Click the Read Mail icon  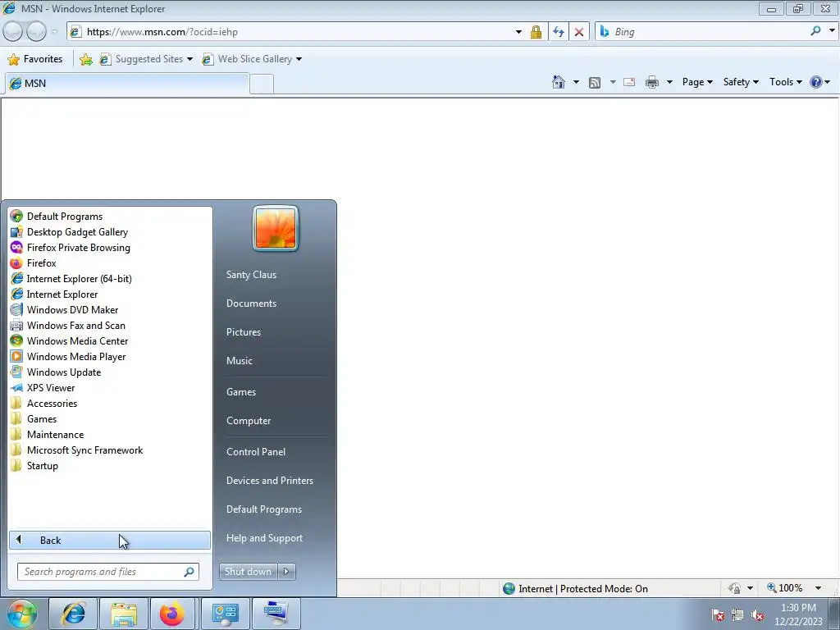(x=629, y=82)
